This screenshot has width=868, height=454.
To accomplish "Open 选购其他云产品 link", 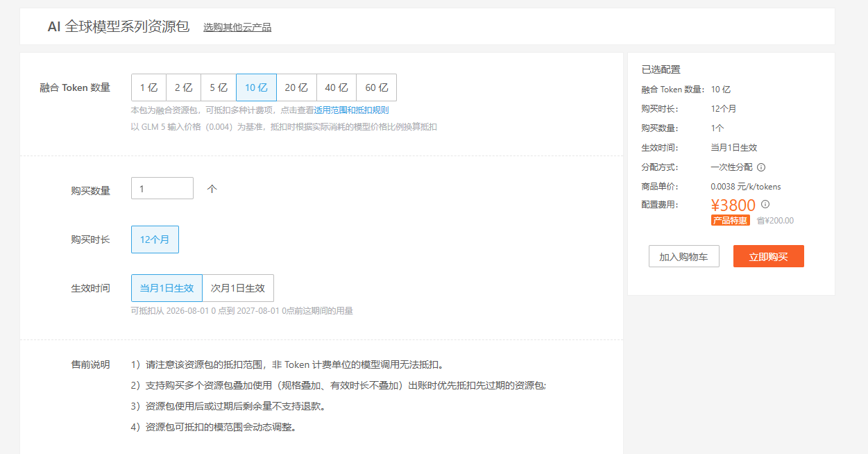I will click(237, 28).
